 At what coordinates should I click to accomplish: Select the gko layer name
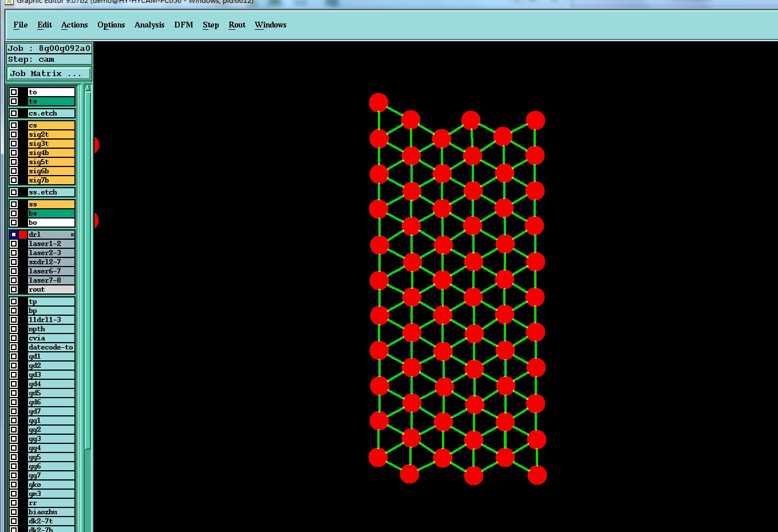[x=52, y=485]
